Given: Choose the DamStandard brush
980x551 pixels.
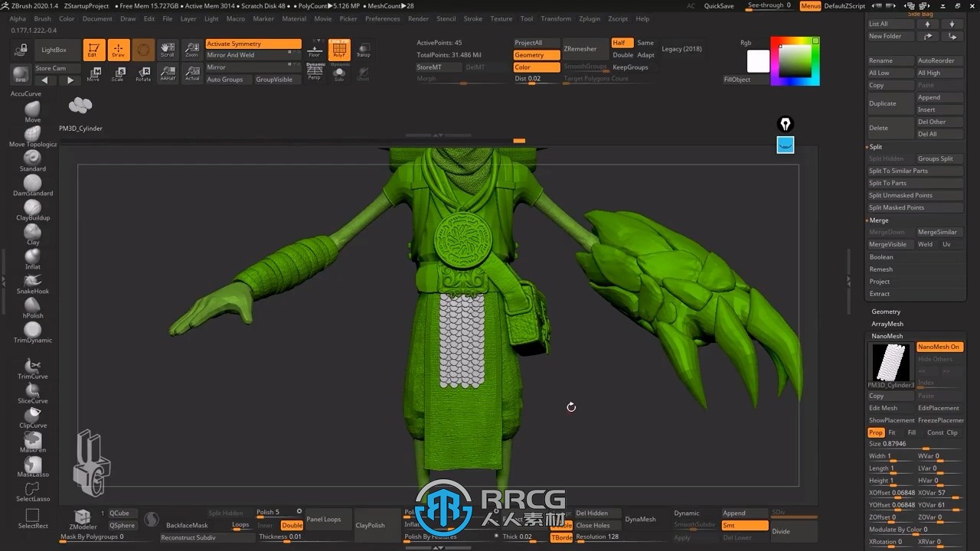Looking at the screenshot, I should pyautogui.click(x=32, y=185).
